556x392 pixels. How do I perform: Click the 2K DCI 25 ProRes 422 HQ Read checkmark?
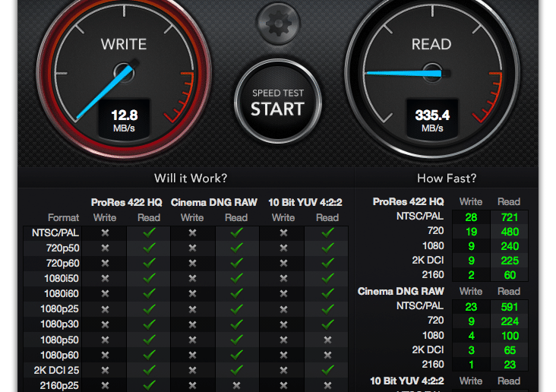(150, 370)
